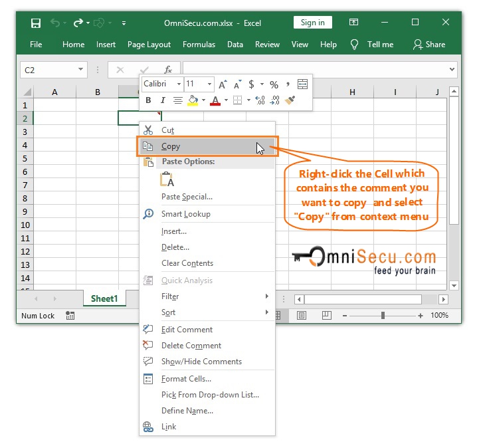Viewport: 479px width, 448px height.
Task: Choose Paste Special from context menu
Action: click(x=207, y=197)
